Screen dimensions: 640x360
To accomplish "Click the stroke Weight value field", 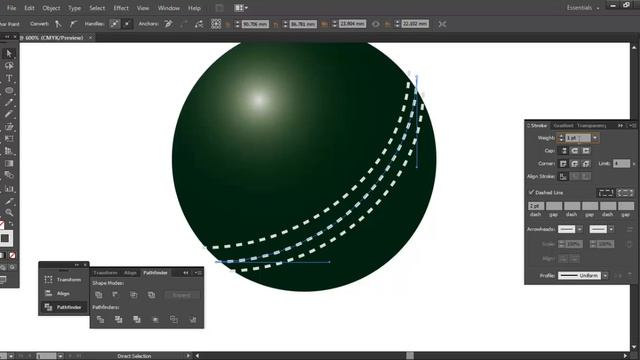I will [x=578, y=138].
